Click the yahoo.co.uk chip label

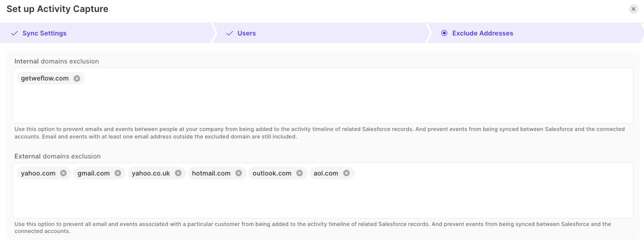pyautogui.click(x=151, y=173)
